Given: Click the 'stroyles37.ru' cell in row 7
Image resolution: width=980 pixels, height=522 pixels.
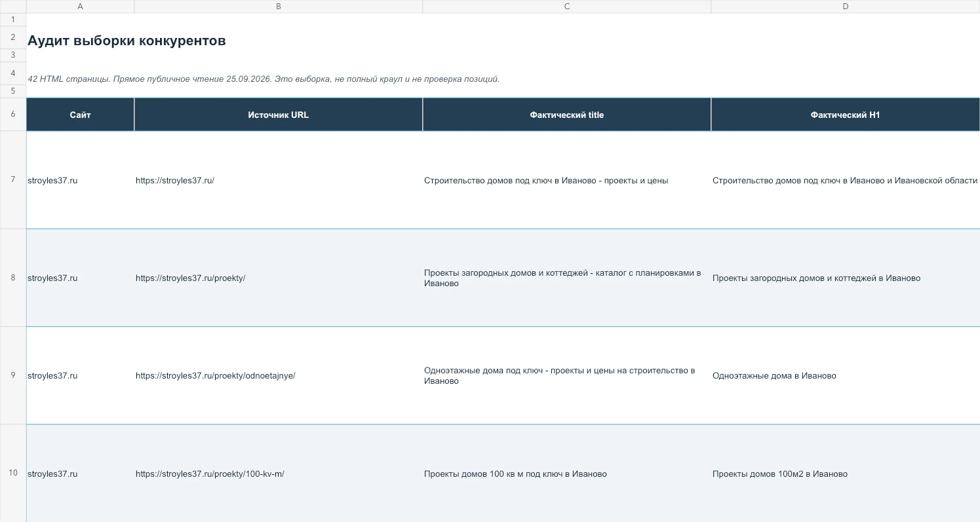Looking at the screenshot, I should (80, 180).
